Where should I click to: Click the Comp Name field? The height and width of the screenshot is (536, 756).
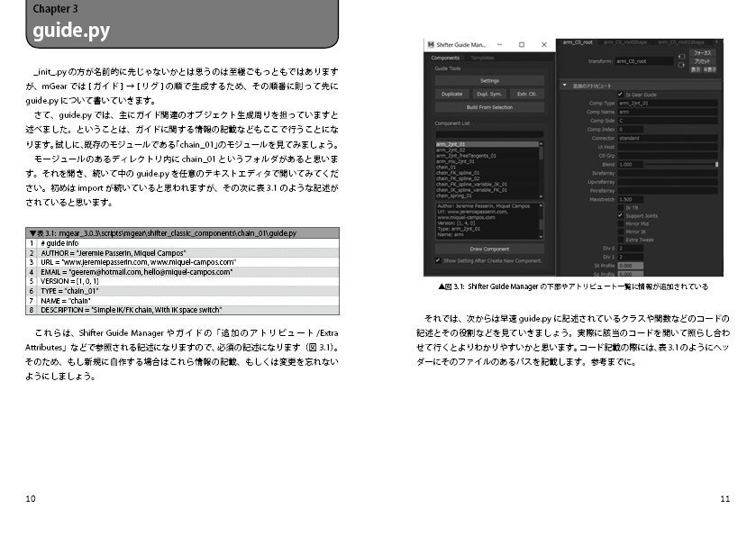[668, 112]
